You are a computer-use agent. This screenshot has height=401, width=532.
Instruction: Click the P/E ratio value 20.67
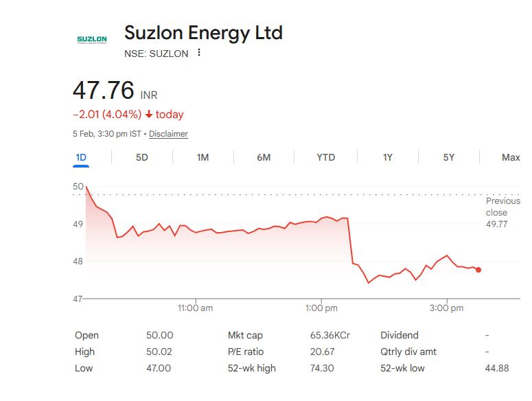[322, 352]
